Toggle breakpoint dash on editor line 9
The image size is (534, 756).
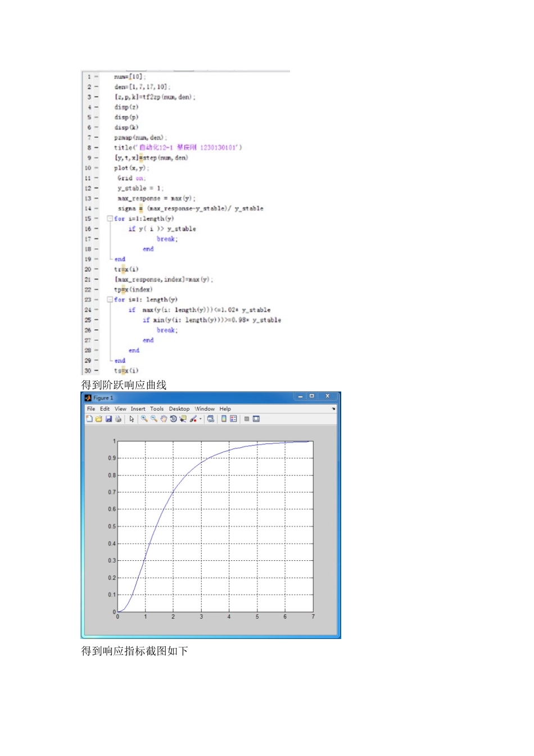pyautogui.click(x=96, y=158)
